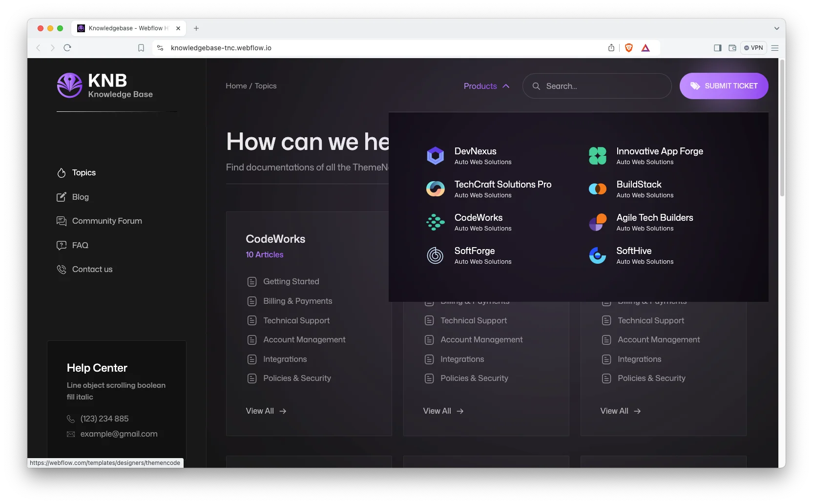Select FAQ in the sidebar navigation
Viewport: 813px width, 504px height.
click(80, 245)
